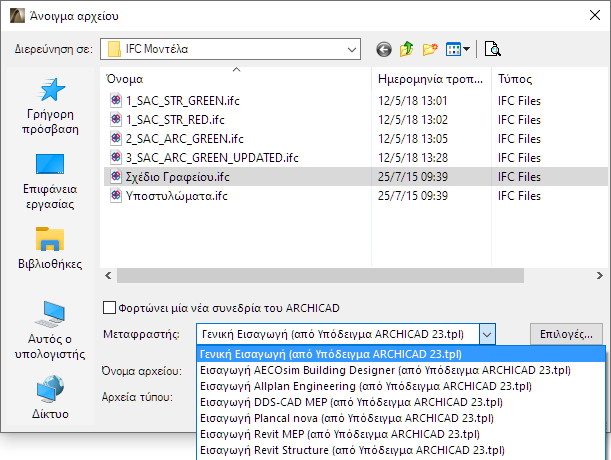611x460 pixels.
Task: Click date 12/5/18 13:05
Action: 413,139
